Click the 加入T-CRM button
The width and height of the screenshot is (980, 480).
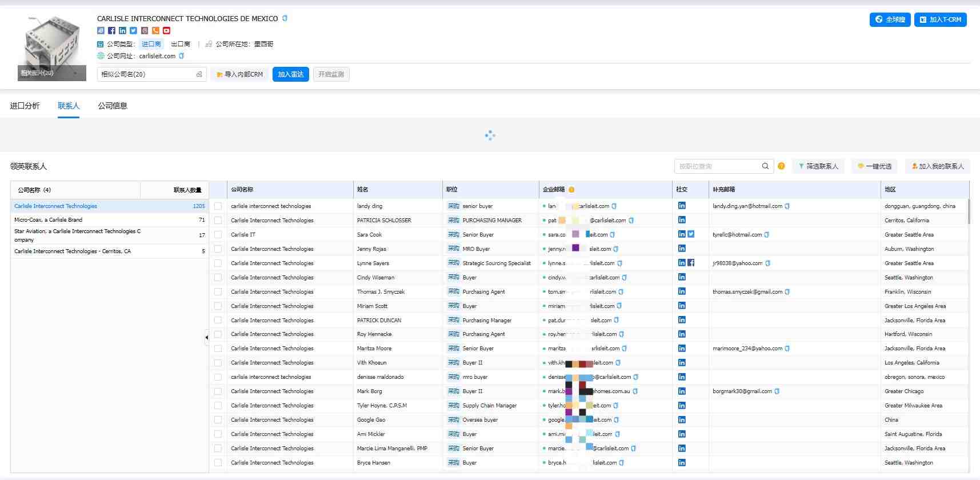click(940, 19)
